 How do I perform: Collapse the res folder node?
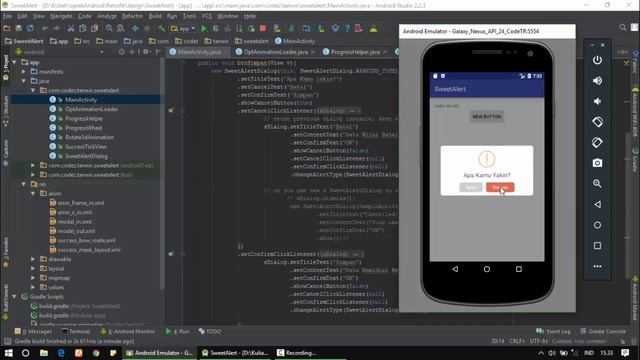click(x=24, y=184)
